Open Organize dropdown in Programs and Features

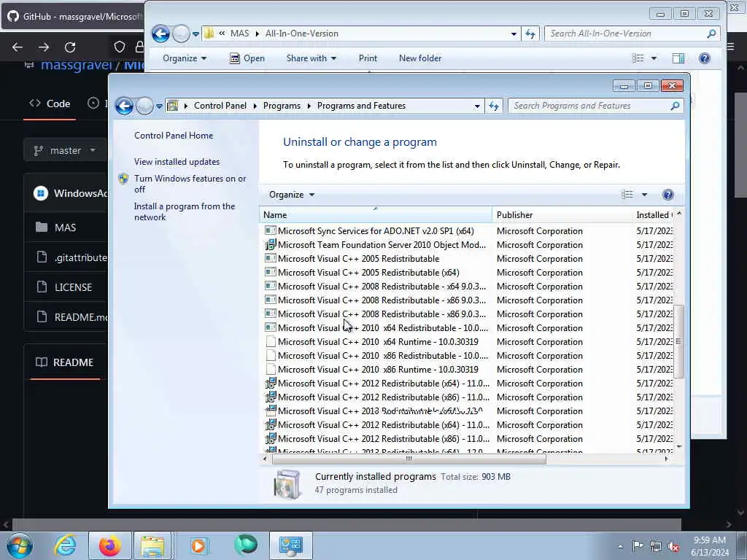tap(292, 194)
